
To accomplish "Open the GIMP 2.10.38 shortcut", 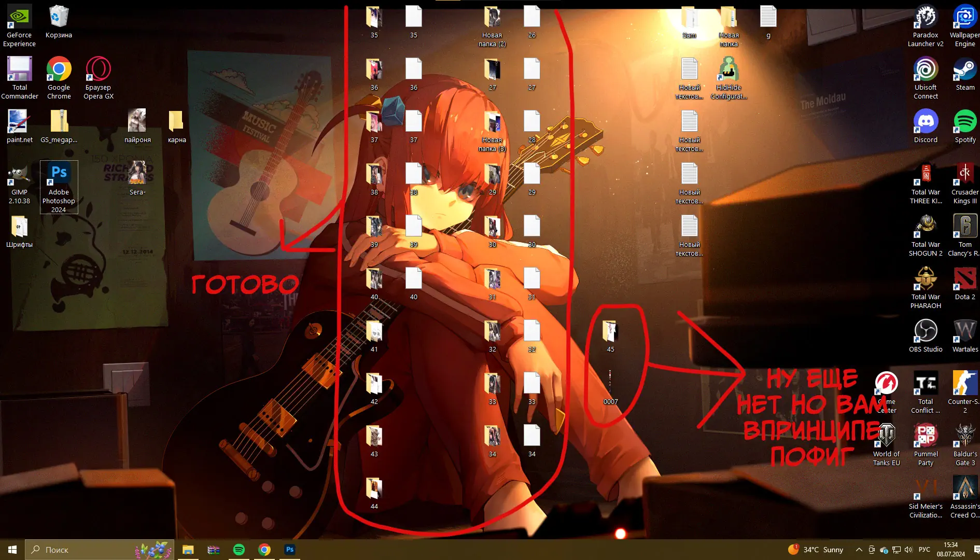I will click(x=19, y=175).
